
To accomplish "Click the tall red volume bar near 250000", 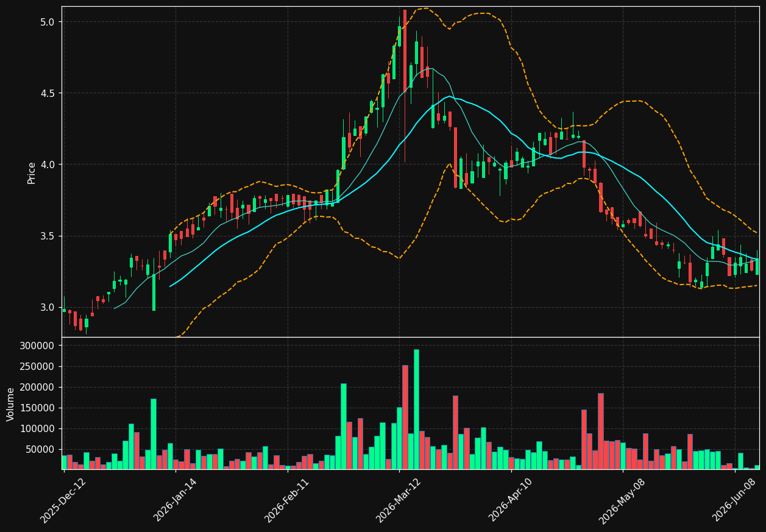I will pos(405,417).
